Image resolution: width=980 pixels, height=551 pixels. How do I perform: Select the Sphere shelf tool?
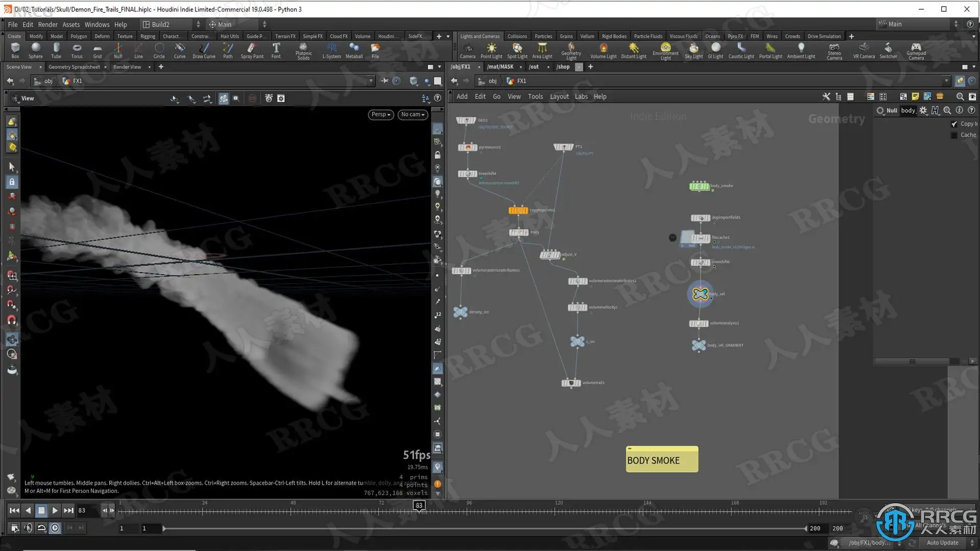click(35, 49)
